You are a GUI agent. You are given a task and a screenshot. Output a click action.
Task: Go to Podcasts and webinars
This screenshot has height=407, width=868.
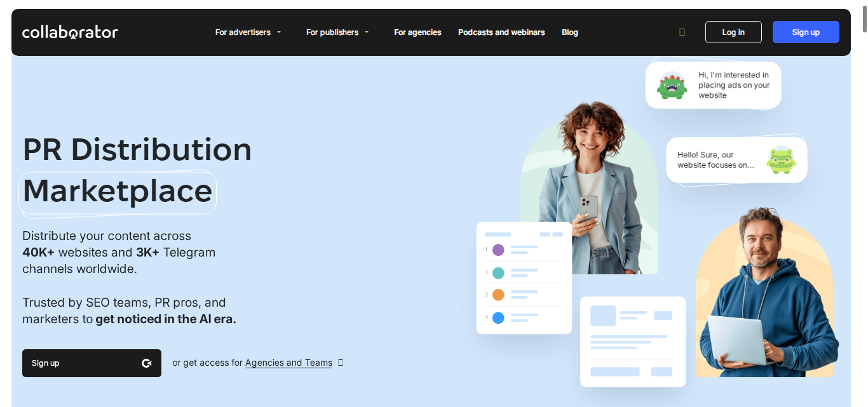[x=501, y=32]
